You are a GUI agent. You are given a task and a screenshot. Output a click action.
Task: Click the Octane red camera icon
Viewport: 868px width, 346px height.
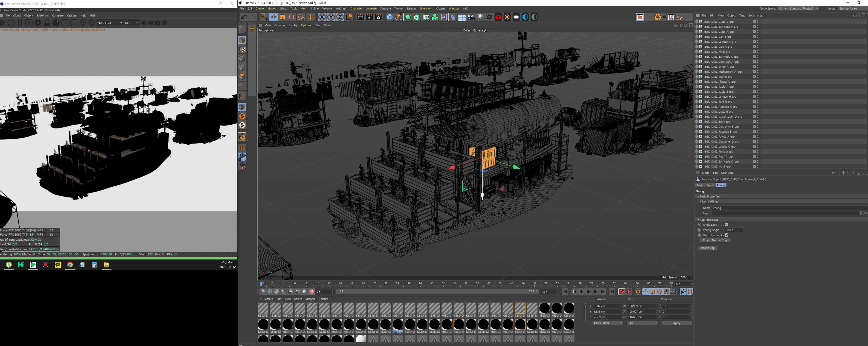pyautogui.click(x=498, y=17)
